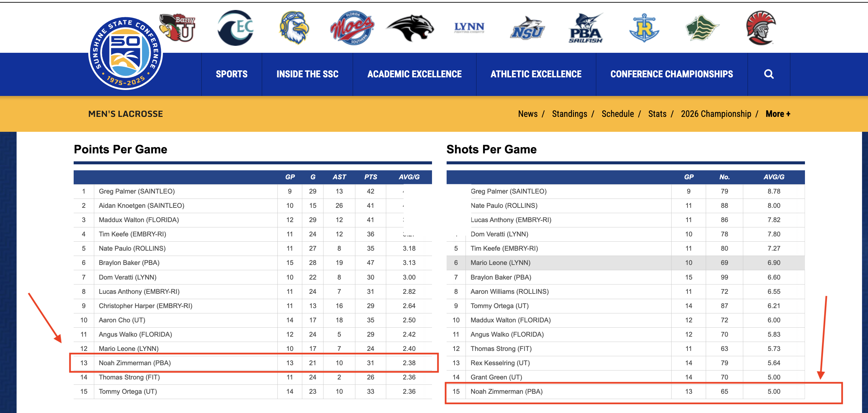Sort by AVG/G in Shots table

[773, 177]
